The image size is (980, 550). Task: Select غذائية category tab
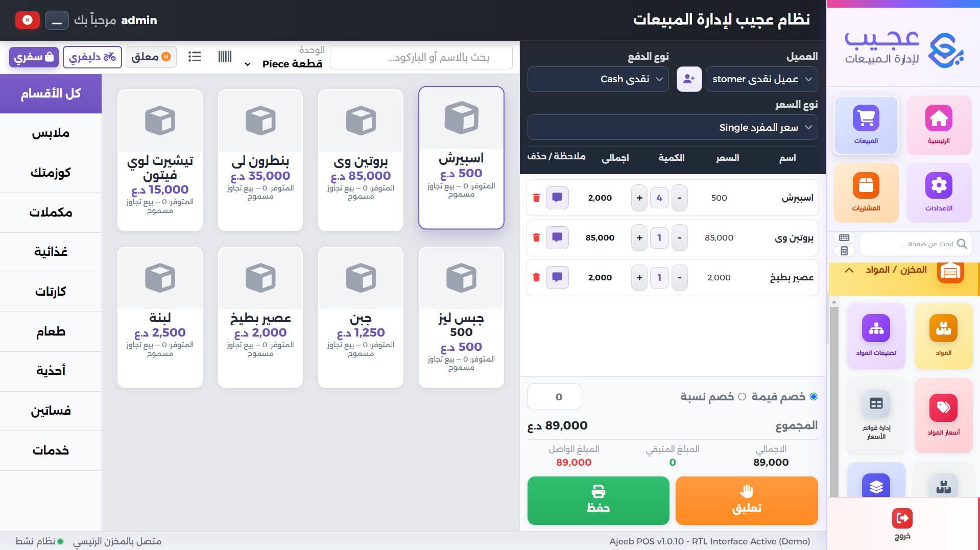pos(51,252)
